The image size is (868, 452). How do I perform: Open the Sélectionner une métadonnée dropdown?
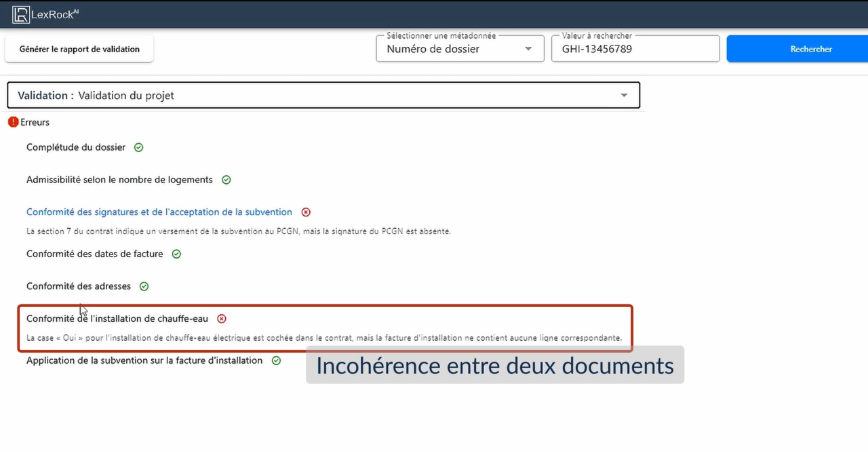coord(460,49)
